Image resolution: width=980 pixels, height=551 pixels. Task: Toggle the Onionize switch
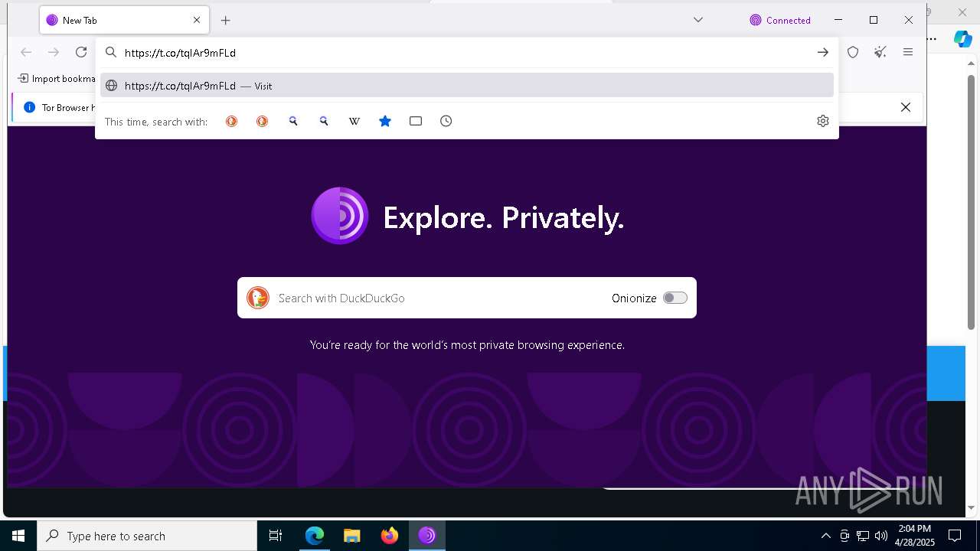click(675, 298)
